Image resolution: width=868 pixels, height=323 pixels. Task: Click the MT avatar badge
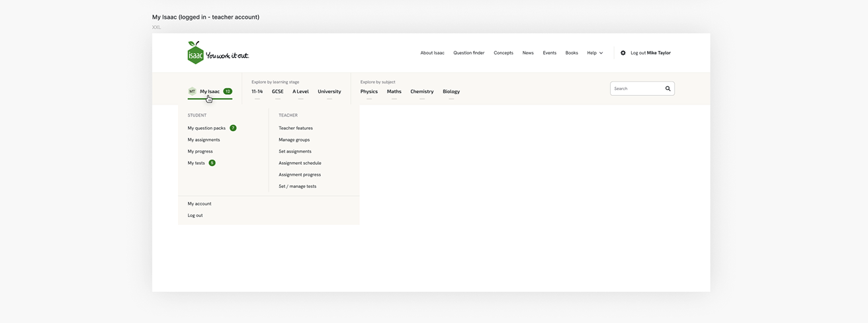192,91
